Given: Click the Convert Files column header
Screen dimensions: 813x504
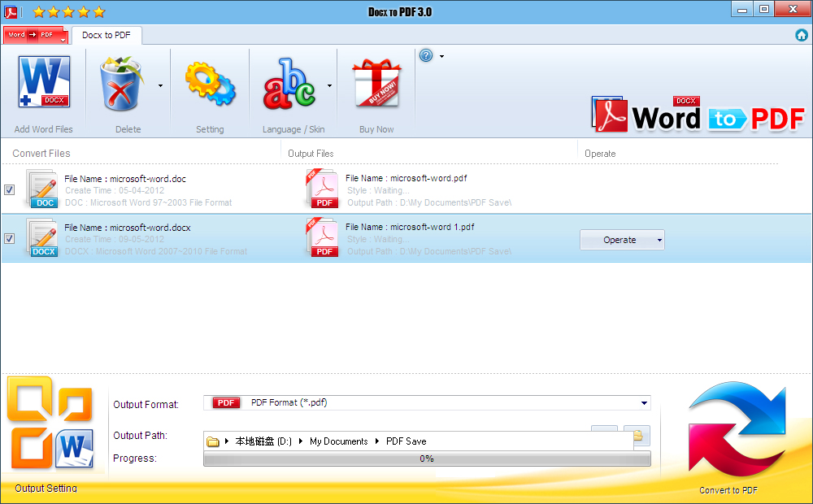Looking at the screenshot, I should [x=41, y=154].
